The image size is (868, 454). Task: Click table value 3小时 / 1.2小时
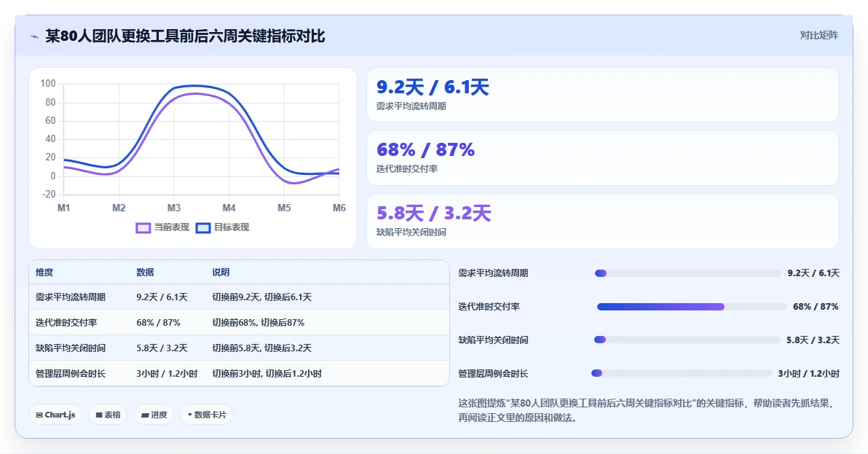pyautogui.click(x=167, y=374)
